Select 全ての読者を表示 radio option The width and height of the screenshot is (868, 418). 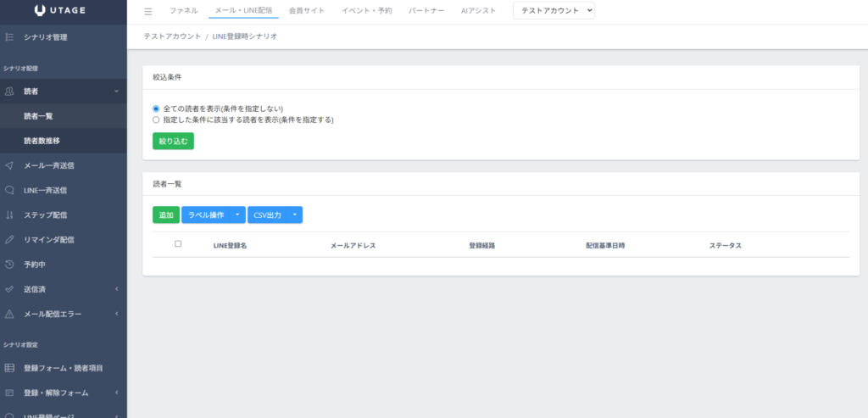pos(156,109)
